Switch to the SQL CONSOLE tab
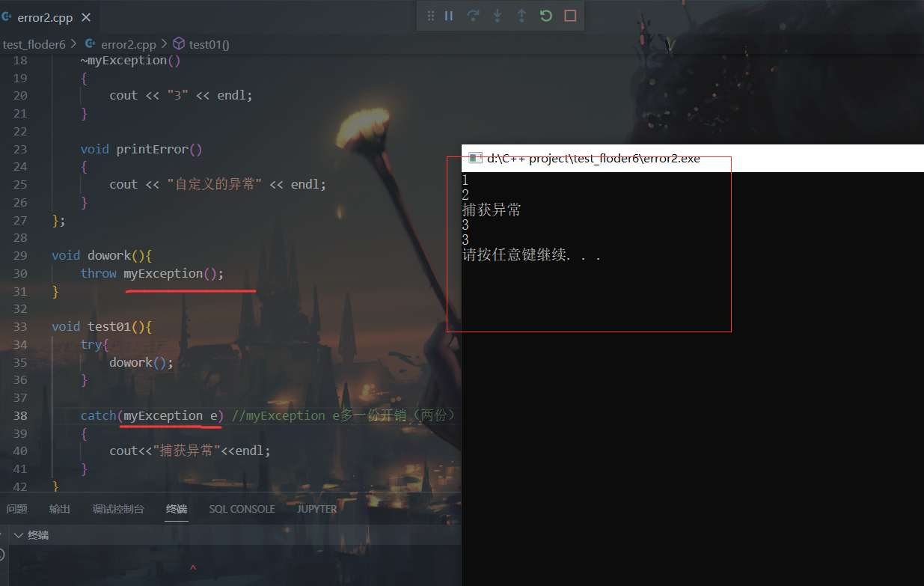 coord(242,509)
